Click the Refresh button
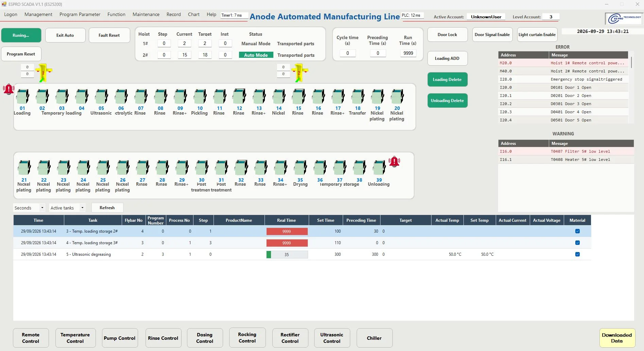Viewport: 644px width, 351px height. [x=107, y=208]
